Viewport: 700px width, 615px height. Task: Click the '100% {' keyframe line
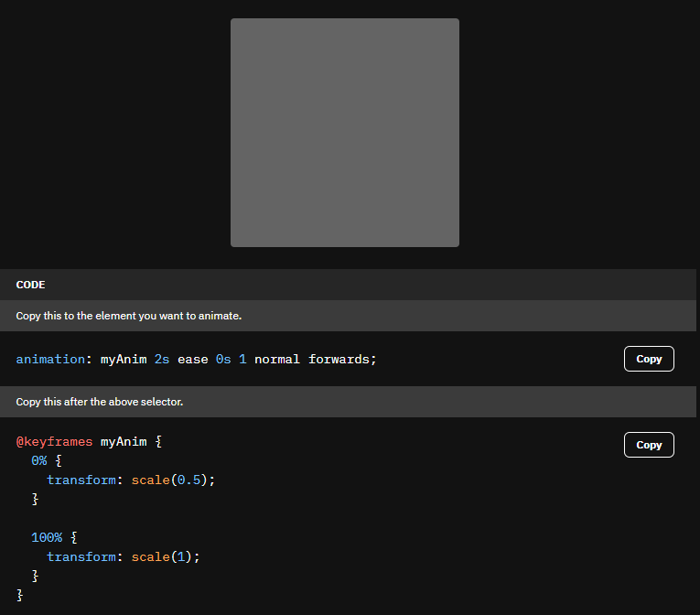(54, 537)
